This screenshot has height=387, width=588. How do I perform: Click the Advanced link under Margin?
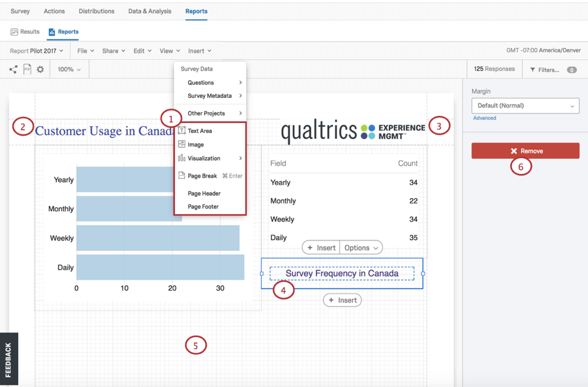[484, 118]
